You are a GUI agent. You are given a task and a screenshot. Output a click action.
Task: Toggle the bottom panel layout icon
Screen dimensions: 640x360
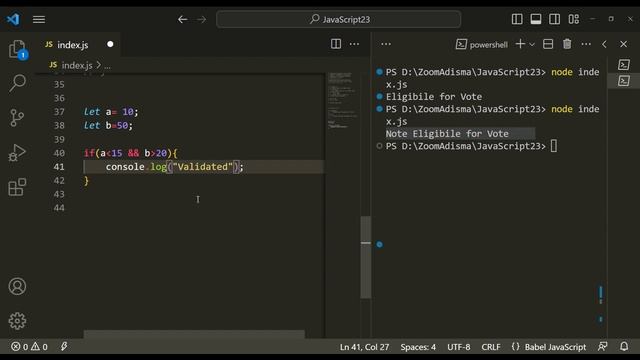(x=536, y=19)
